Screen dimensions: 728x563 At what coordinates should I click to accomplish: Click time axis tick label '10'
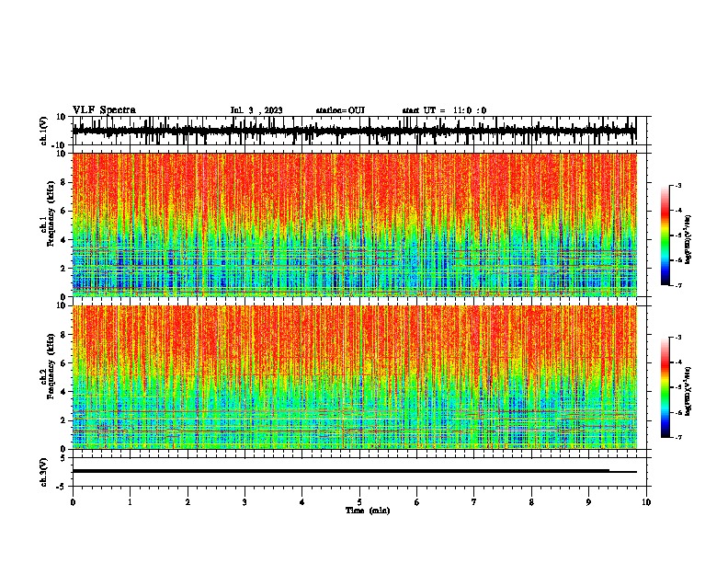(646, 502)
